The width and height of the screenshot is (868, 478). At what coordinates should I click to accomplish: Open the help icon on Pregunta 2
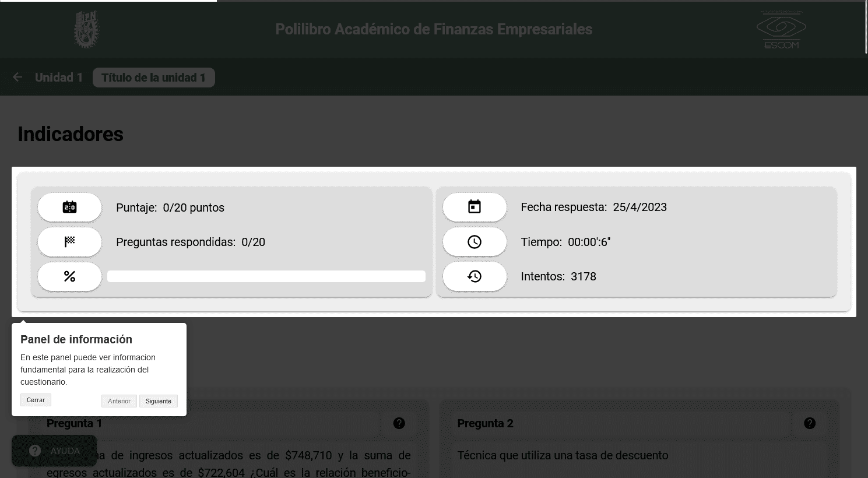point(810,423)
